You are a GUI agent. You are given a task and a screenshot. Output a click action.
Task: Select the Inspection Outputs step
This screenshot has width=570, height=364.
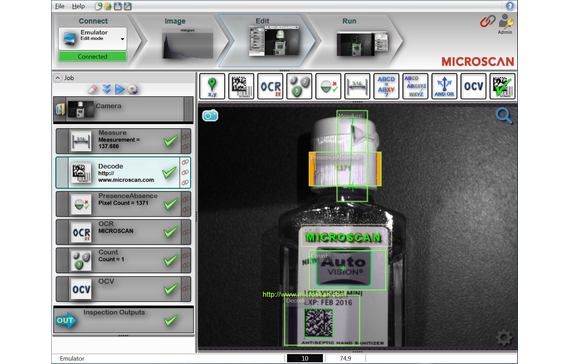(x=124, y=320)
